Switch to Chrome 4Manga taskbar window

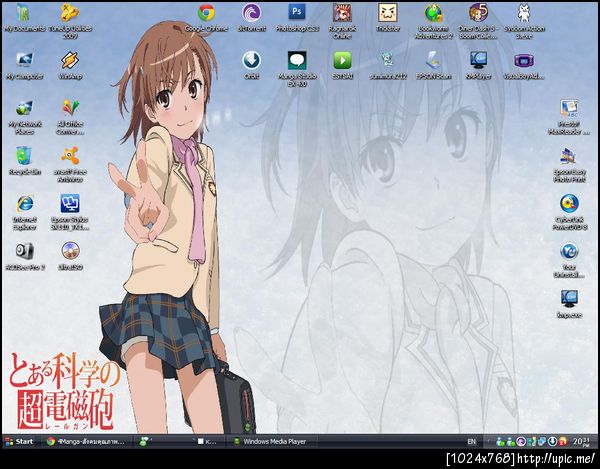(86, 441)
